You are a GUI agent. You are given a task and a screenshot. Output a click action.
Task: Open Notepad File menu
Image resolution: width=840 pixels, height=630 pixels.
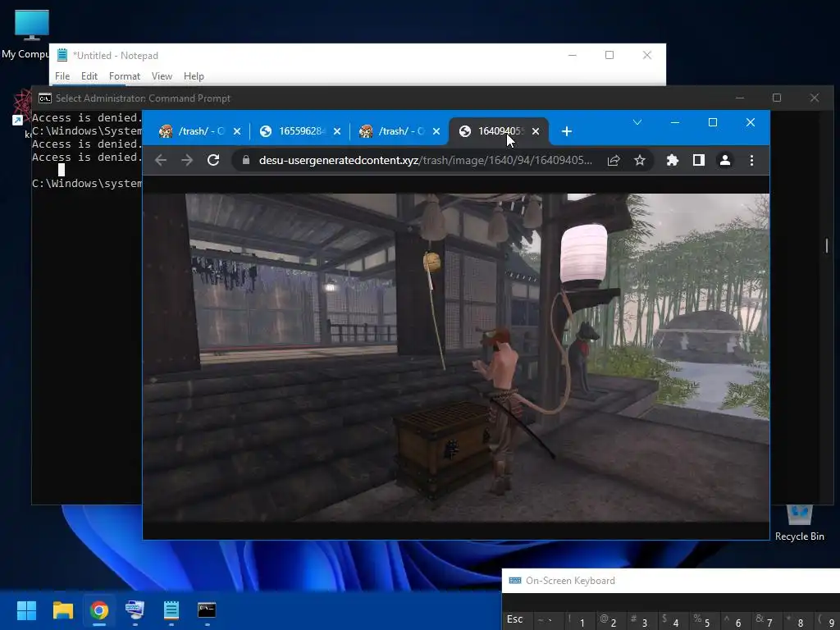(62, 76)
